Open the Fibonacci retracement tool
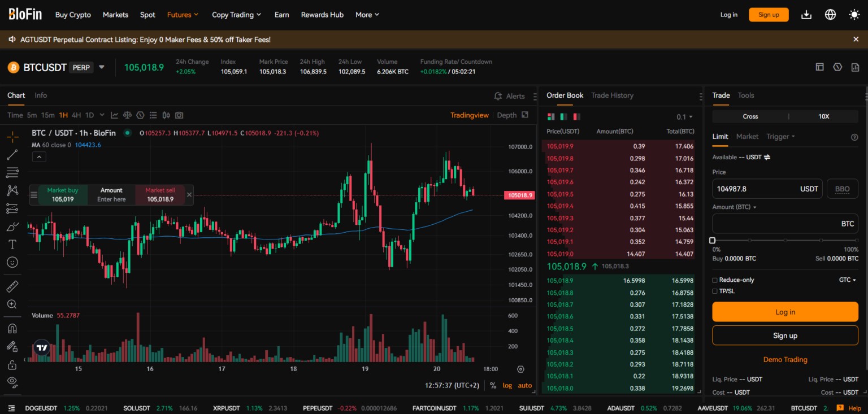The width and height of the screenshot is (868, 414). pyautogui.click(x=12, y=173)
